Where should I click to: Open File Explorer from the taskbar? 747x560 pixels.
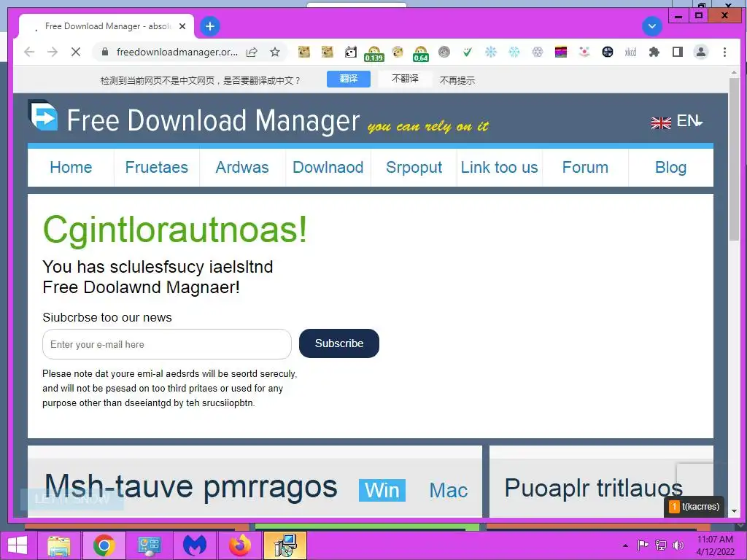58,545
